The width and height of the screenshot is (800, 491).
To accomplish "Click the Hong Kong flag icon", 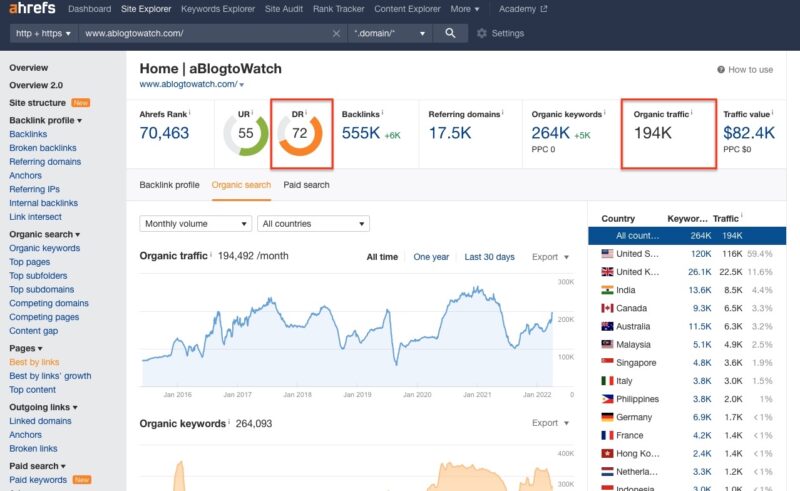I will point(607,453).
